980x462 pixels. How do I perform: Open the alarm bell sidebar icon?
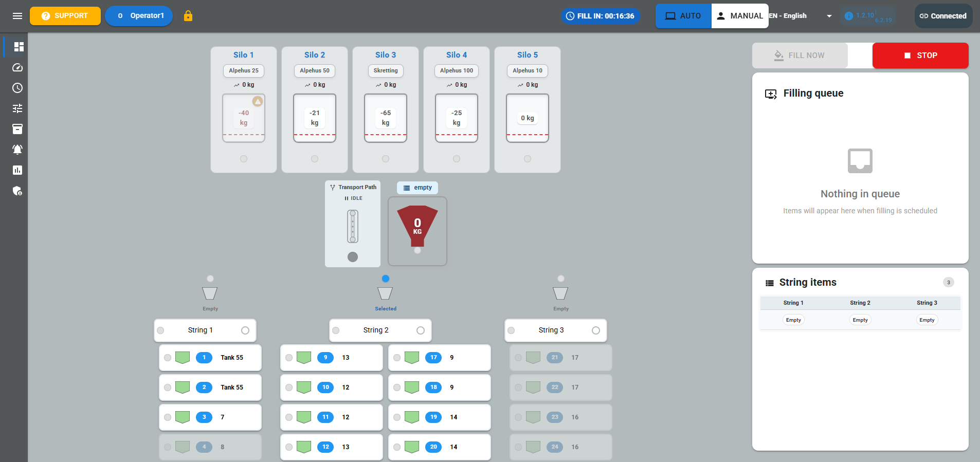(x=17, y=150)
